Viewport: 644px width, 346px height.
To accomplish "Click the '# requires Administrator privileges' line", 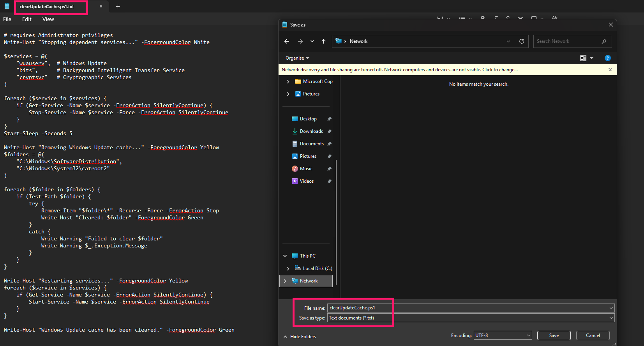I will pyautogui.click(x=58, y=35).
